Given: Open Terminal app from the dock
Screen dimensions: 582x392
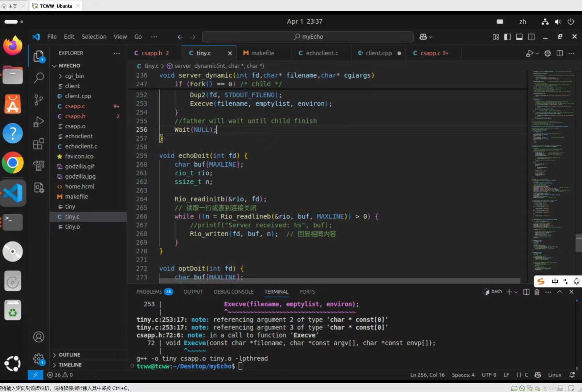Looking at the screenshot, I should tap(13, 222).
